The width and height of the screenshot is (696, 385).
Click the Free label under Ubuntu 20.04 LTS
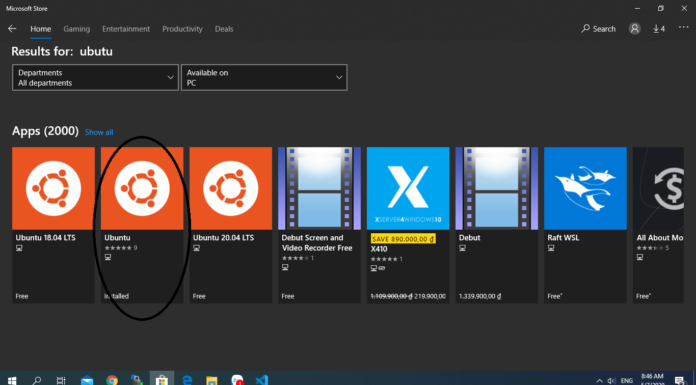point(199,296)
